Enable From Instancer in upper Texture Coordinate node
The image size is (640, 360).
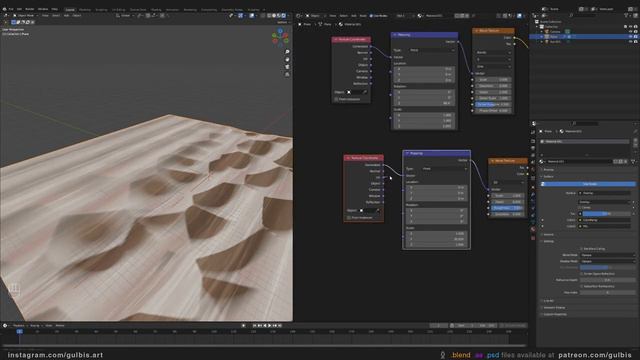point(336,99)
